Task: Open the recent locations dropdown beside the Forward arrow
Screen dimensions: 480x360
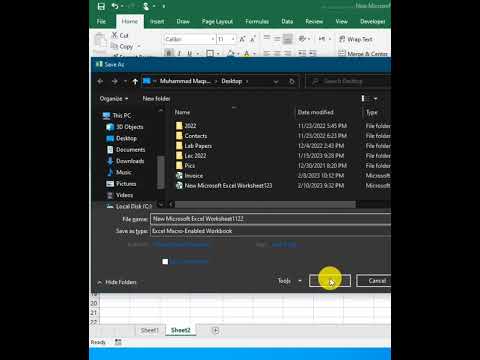Action: coord(125,81)
